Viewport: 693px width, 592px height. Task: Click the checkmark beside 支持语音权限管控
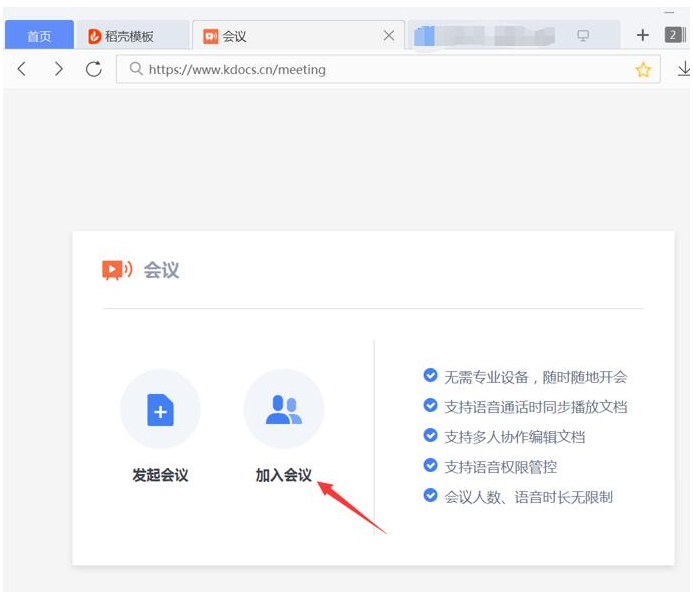click(430, 465)
